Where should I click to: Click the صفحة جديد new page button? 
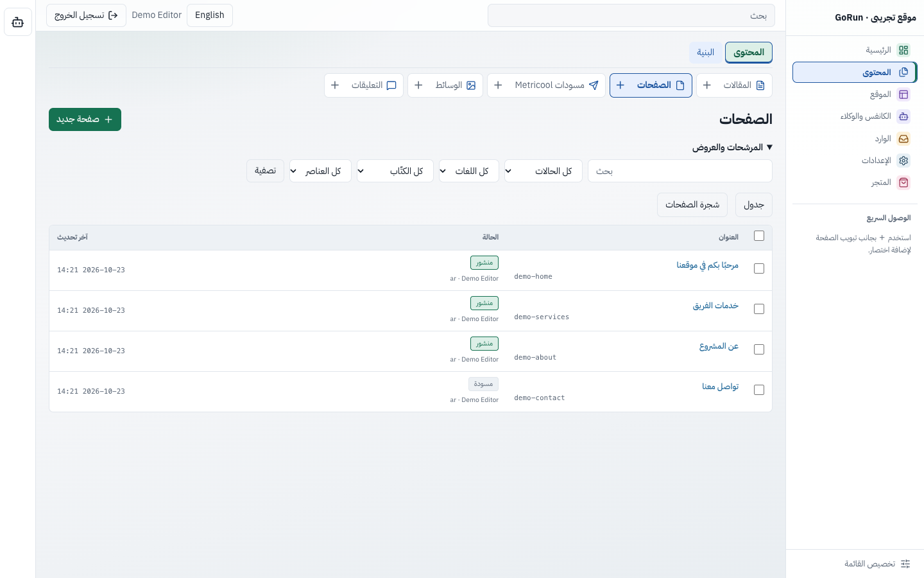pyautogui.click(x=85, y=119)
